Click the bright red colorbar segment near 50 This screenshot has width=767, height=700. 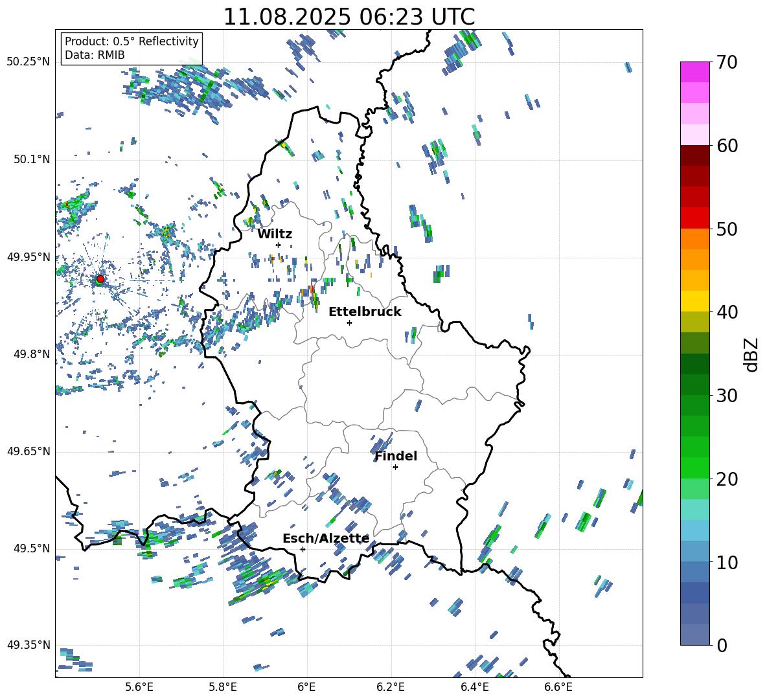[694, 218]
